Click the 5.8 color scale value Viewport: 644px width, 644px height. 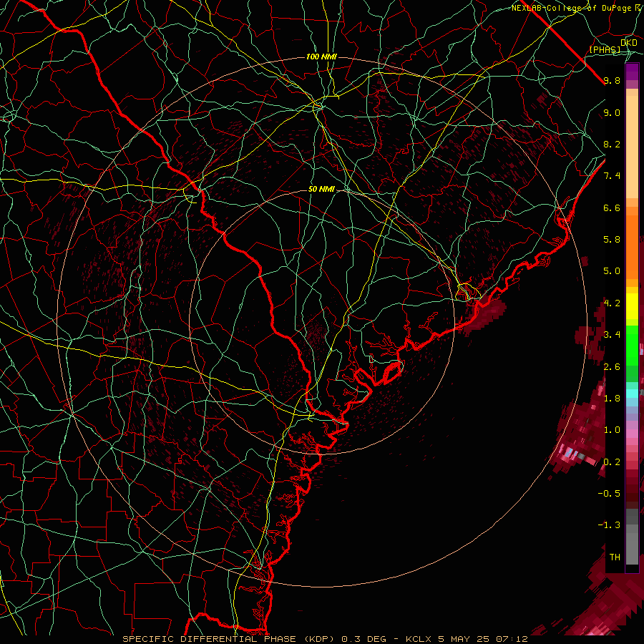[x=612, y=240]
